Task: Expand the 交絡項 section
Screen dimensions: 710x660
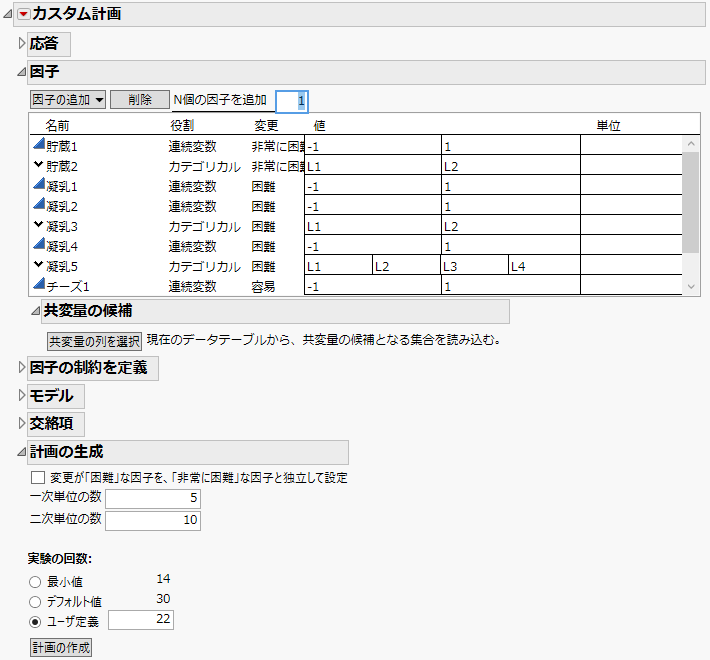Action: pyautogui.click(x=22, y=423)
